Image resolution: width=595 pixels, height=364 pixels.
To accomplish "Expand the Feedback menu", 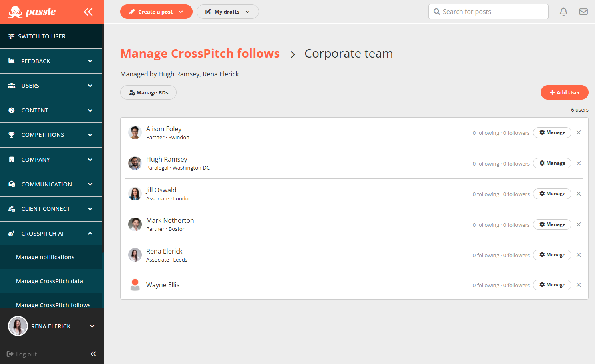I will (51, 61).
